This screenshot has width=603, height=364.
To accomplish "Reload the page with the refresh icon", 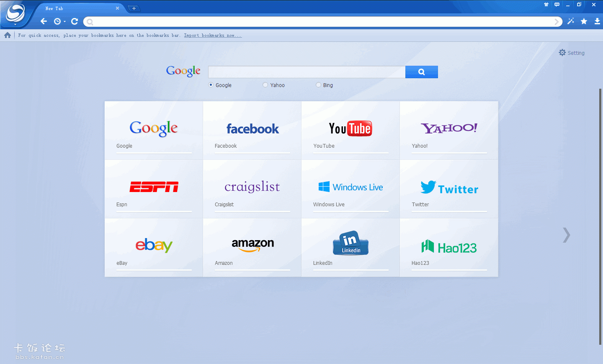I will tap(75, 21).
